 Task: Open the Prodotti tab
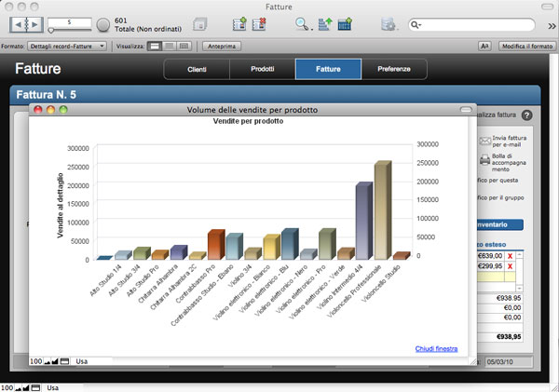[x=262, y=69]
